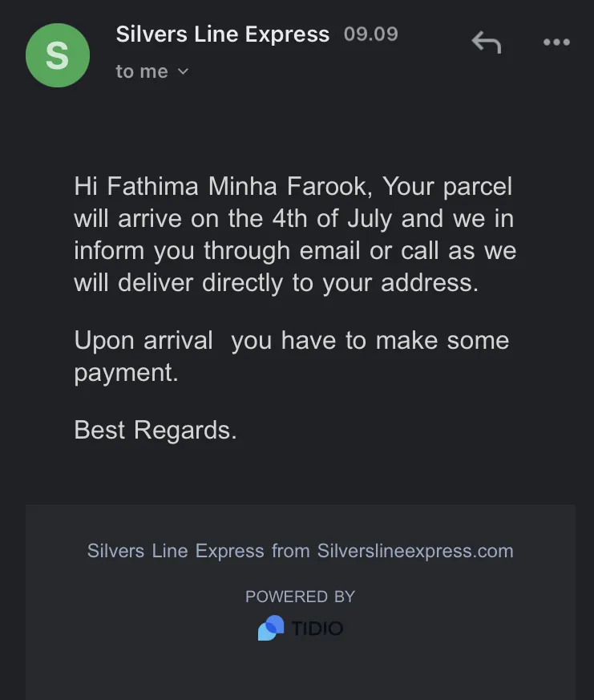
Task: Tap the "Best Regards." closing line
Action: tap(156, 430)
